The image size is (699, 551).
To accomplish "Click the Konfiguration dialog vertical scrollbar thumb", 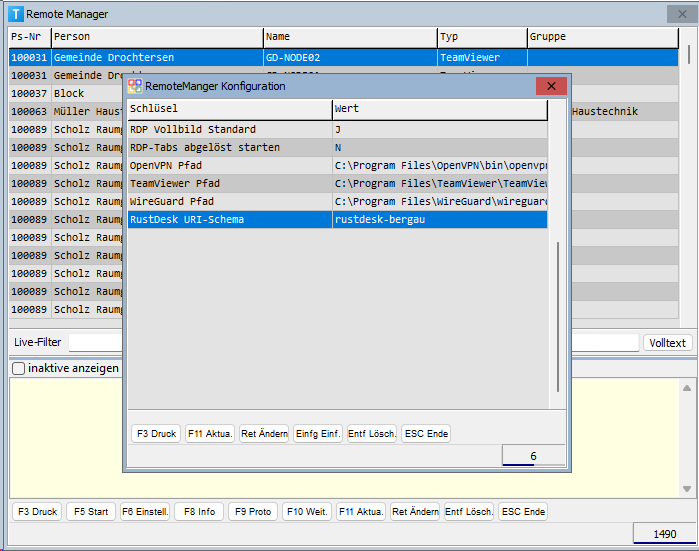I will [x=558, y=317].
